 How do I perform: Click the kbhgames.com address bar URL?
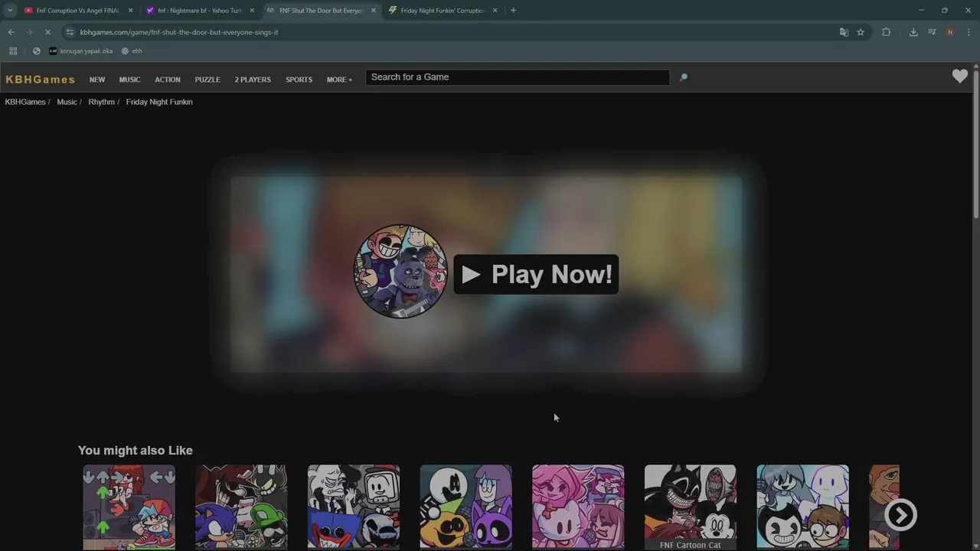point(179,32)
